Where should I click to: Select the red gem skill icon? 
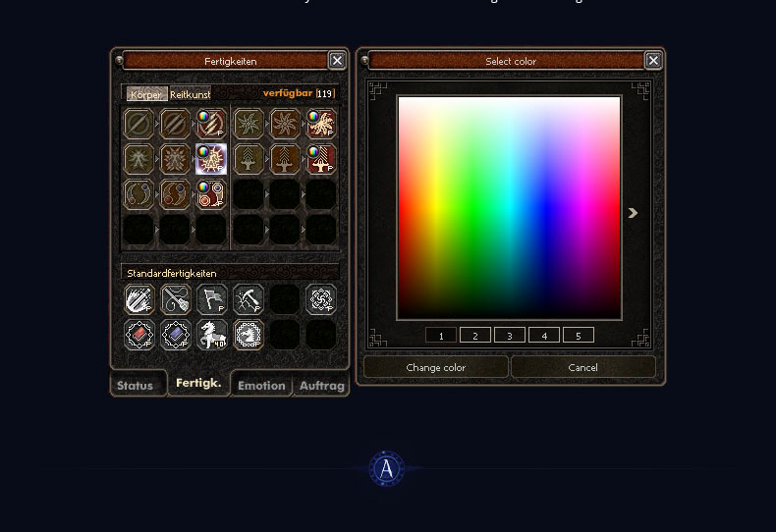[x=139, y=335]
